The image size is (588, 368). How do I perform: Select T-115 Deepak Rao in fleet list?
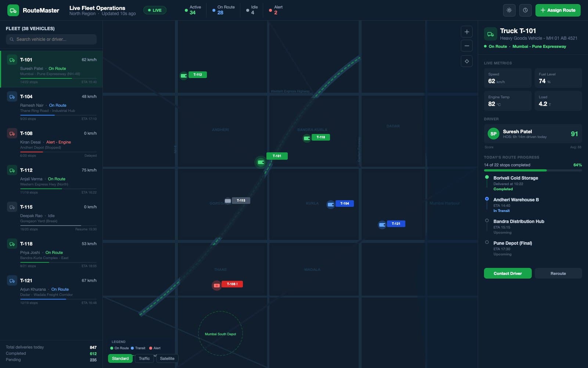point(51,216)
